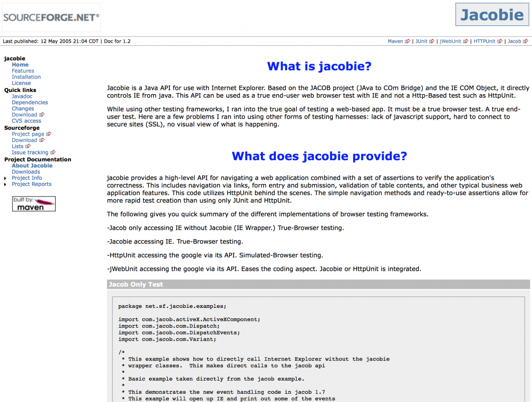Open Quick links Download link

24,115
